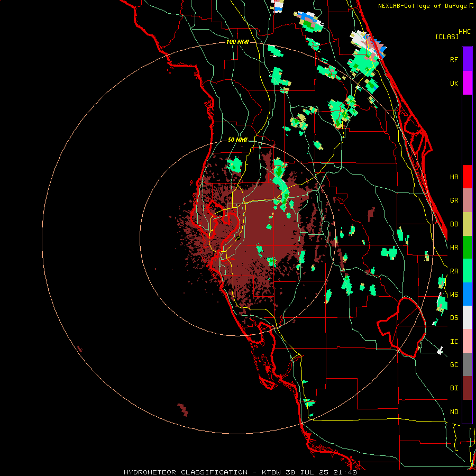This screenshot has width=476, height=476.
Task: Click the RA rain legend swatch
Action: pyautogui.click(x=467, y=271)
